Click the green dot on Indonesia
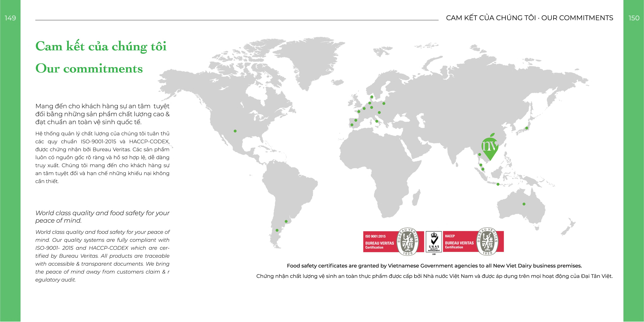Viewport: 644px width, 322px height. [x=498, y=184]
